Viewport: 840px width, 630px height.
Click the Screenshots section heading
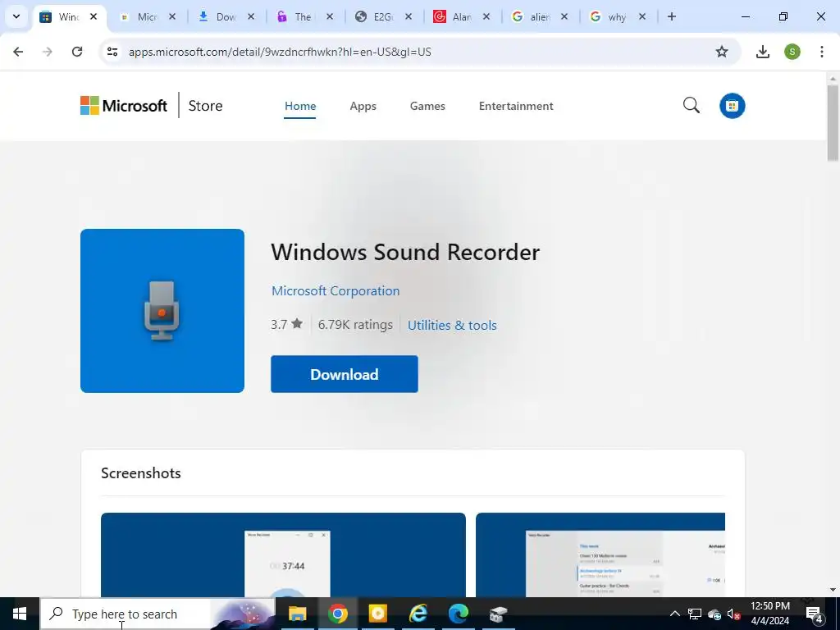click(141, 473)
